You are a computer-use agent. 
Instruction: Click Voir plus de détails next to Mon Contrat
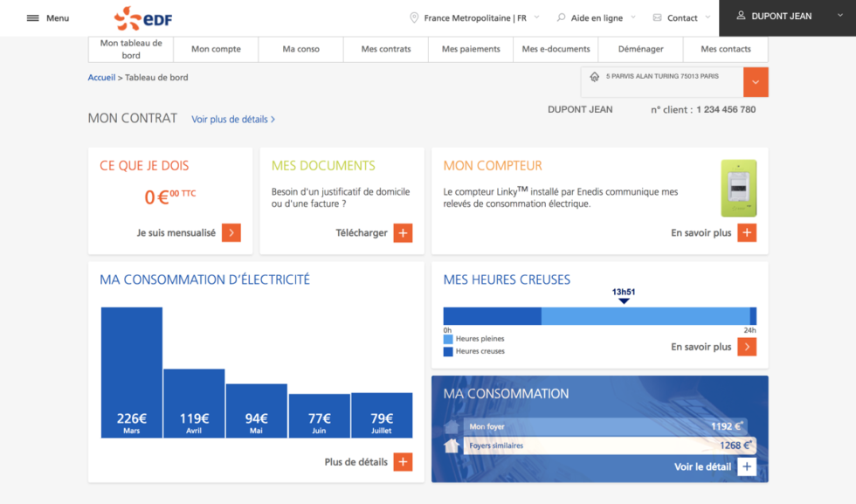tap(232, 119)
